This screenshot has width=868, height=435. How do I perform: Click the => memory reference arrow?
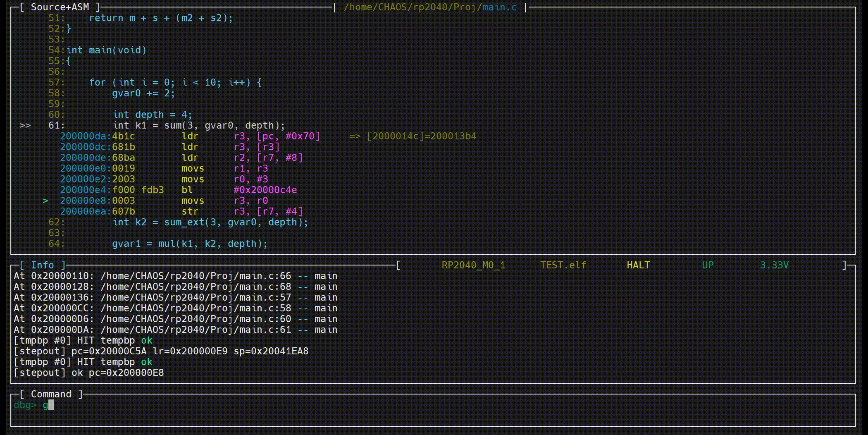pos(355,136)
